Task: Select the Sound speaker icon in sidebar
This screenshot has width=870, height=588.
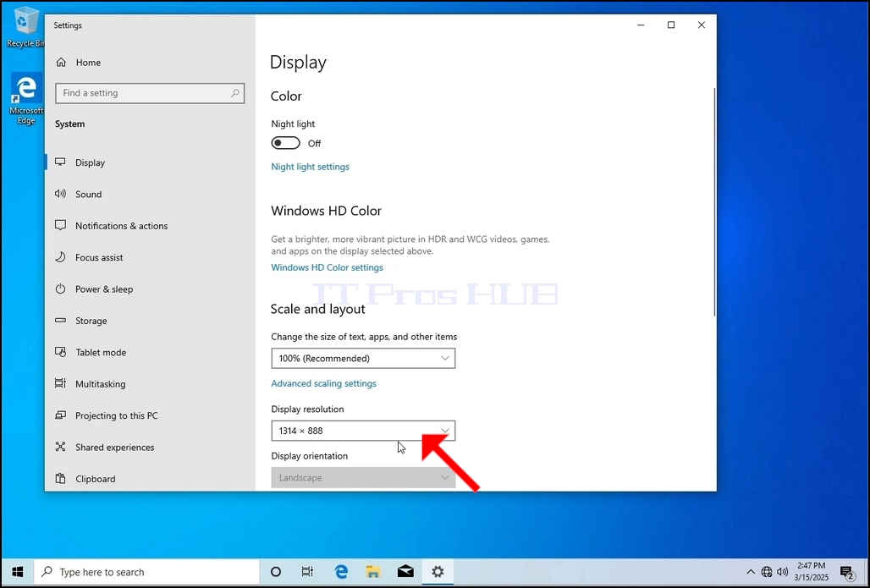Action: click(60, 194)
